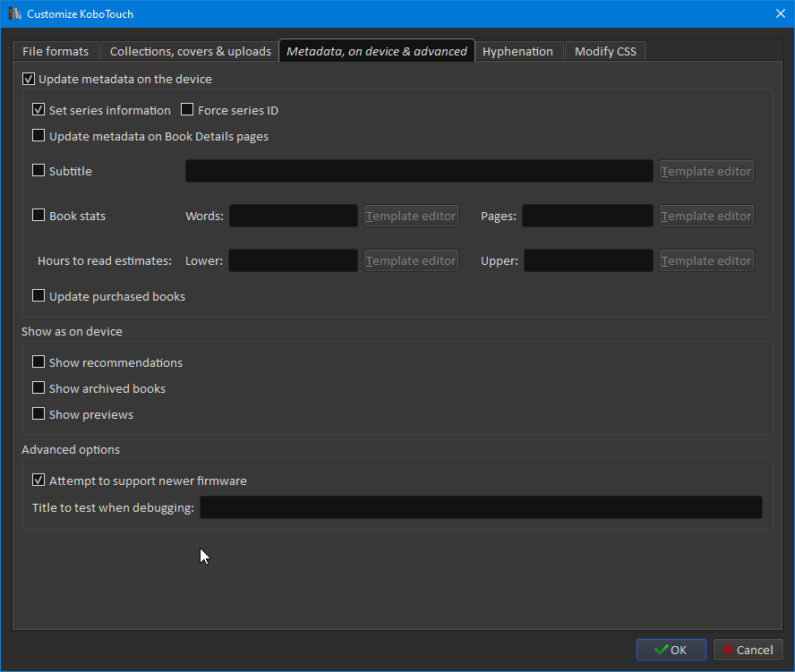Open Template editor next to Pages field
This screenshot has width=795, height=672.
[706, 216]
